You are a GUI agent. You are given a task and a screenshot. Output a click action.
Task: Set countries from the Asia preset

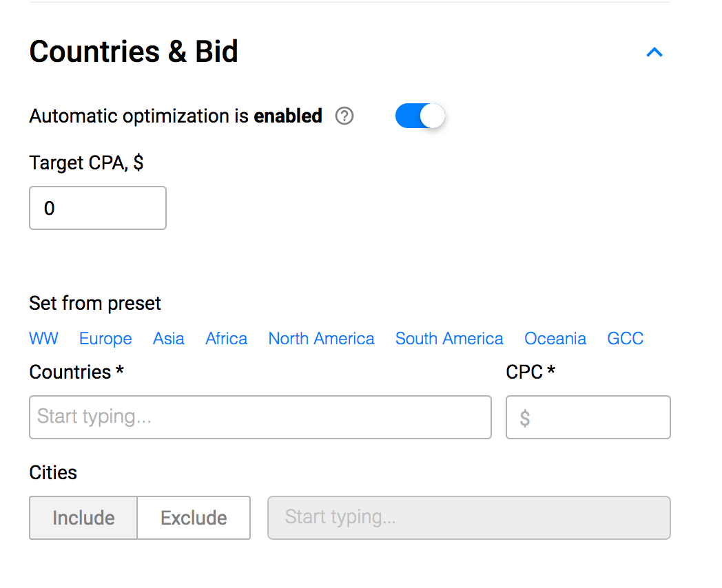pyautogui.click(x=168, y=339)
